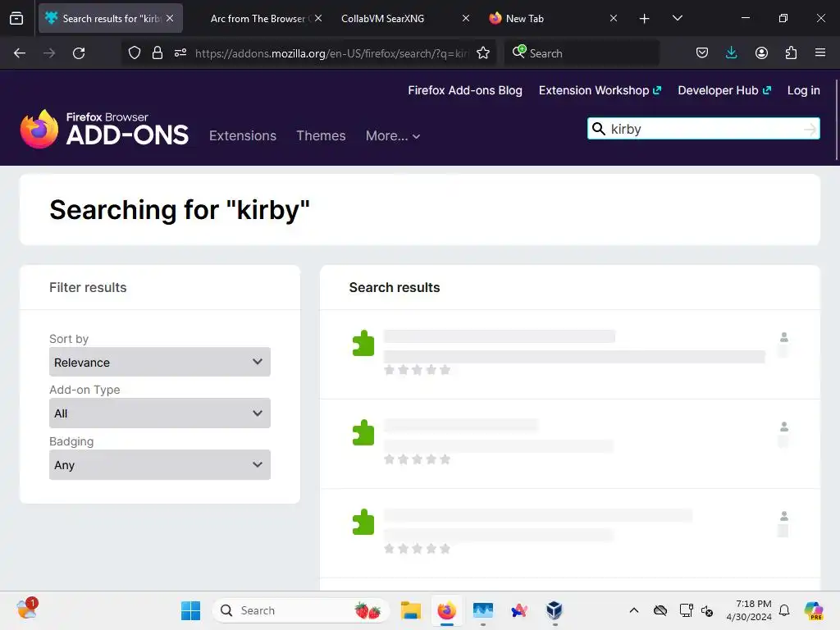
Task: Bookmark this page with the star
Action: coord(483,53)
